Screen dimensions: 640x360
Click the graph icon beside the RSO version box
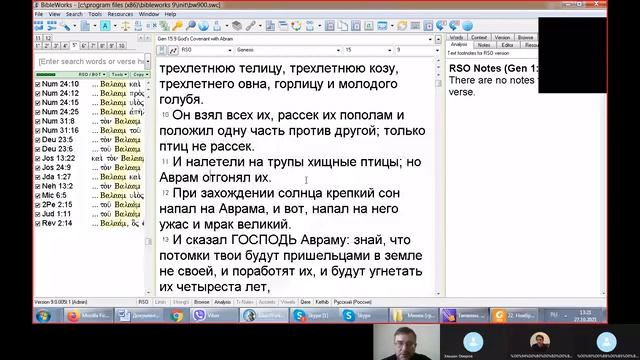coord(173,50)
